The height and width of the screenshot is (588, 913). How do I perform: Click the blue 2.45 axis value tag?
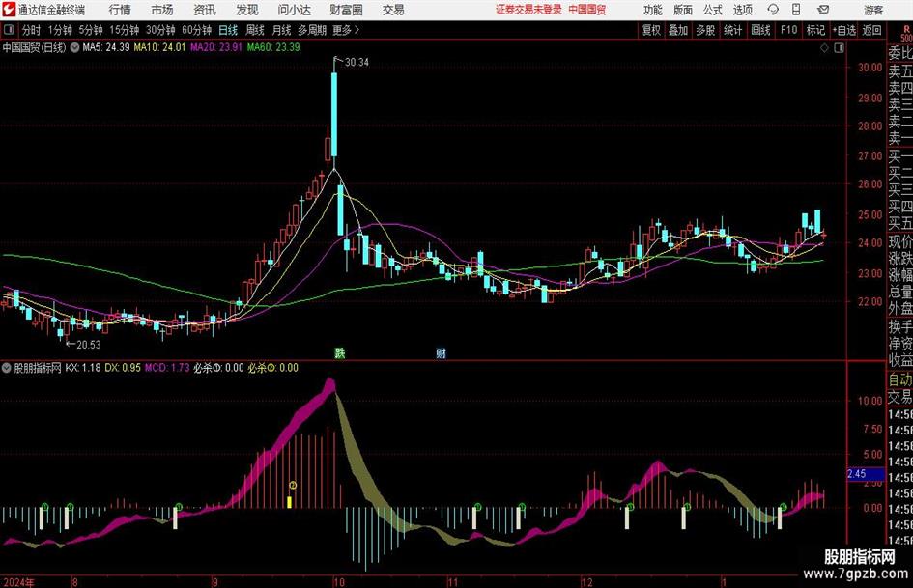(866, 474)
